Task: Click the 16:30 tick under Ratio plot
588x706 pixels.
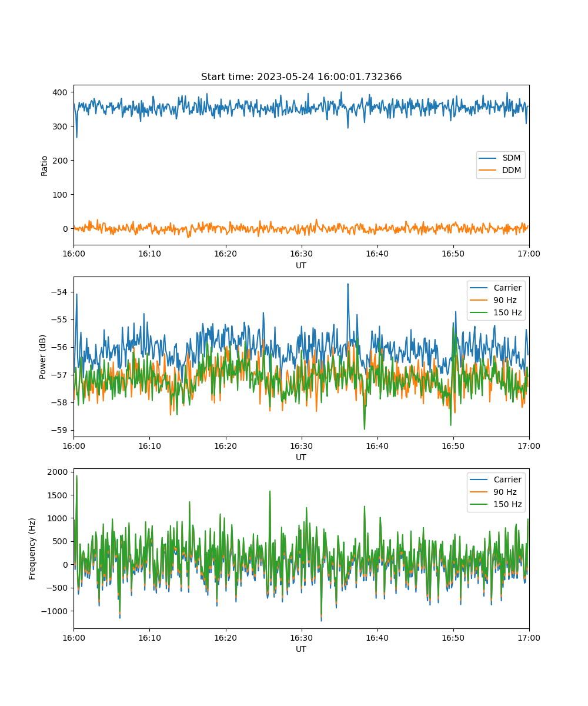Action: [x=301, y=253]
